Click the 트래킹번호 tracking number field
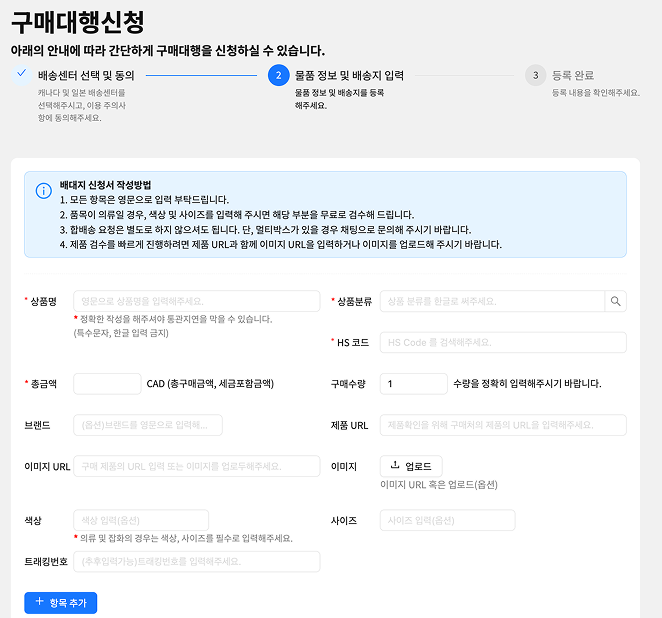Screen dimensions: 662x618 click(196, 561)
